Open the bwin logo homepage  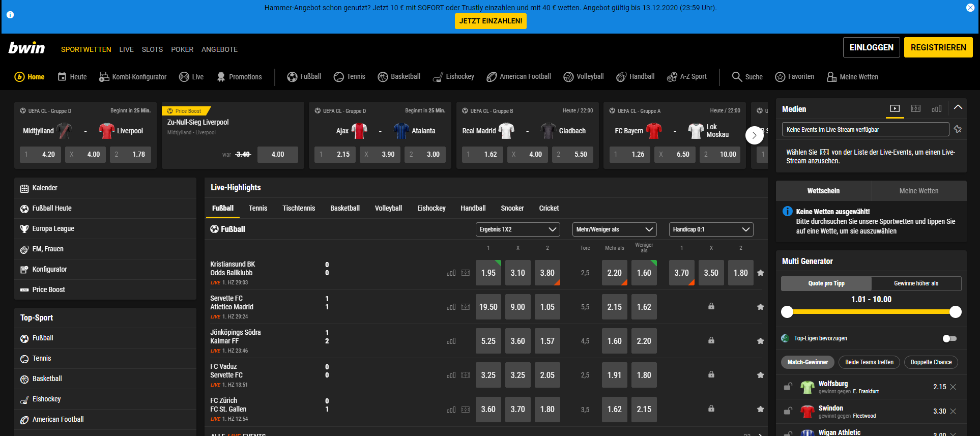(27, 48)
